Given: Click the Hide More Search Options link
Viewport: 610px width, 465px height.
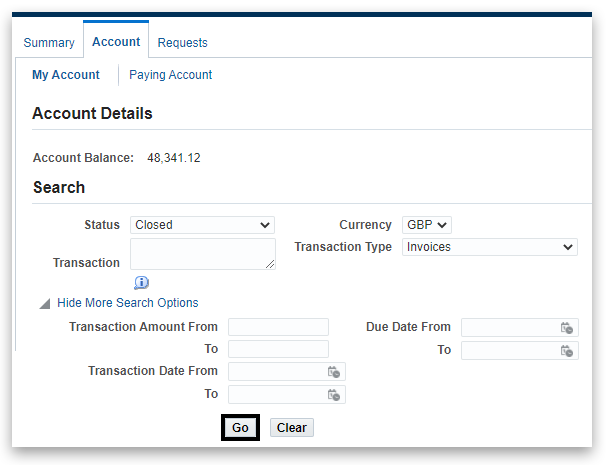Looking at the screenshot, I should tap(128, 303).
